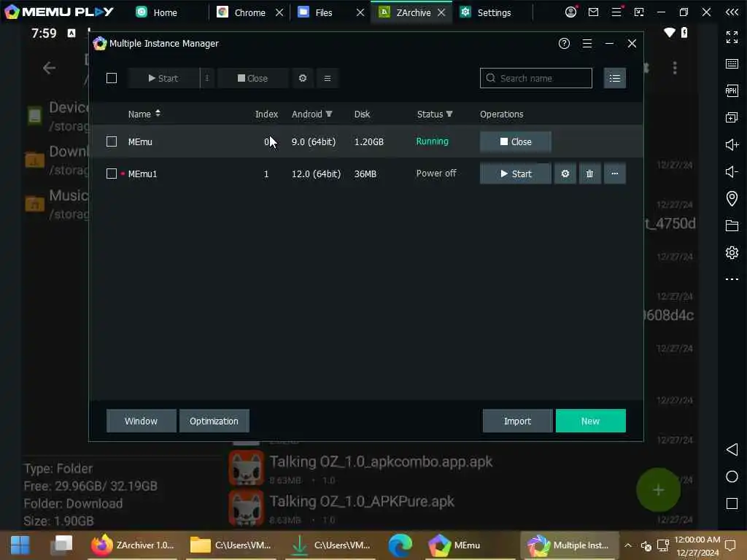The width and height of the screenshot is (747, 560).
Task: Tap Android recents square in sidebar
Action: 732,503
